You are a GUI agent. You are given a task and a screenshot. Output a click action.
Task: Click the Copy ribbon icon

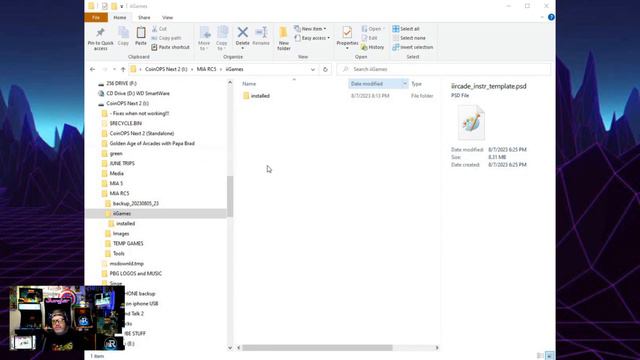123,33
